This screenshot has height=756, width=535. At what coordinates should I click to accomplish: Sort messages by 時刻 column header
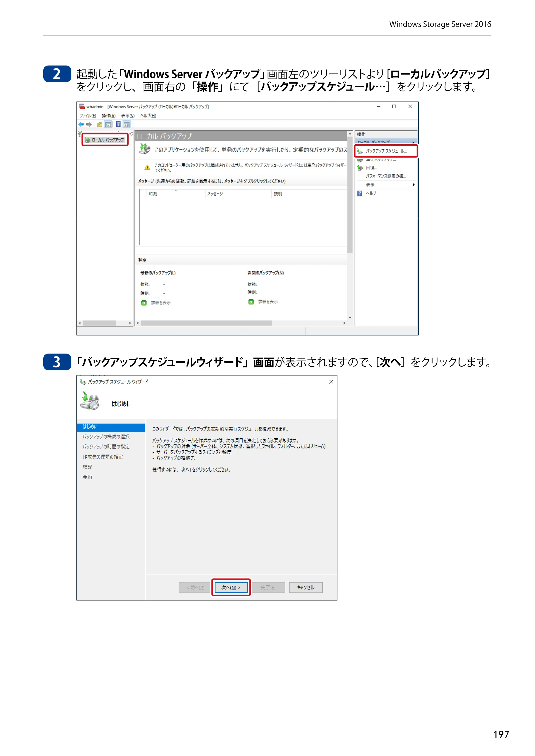175,193
